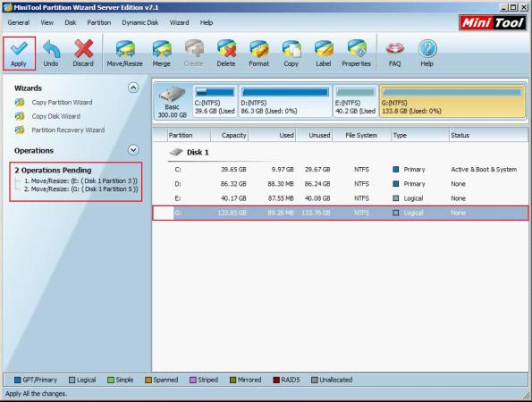
Task: Open the FAQ lifebuoy icon
Action: coord(395,49)
